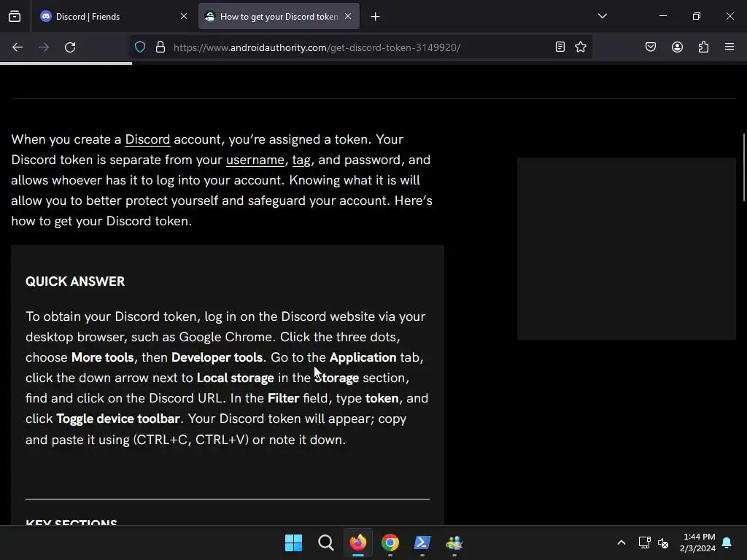Open the people app taskbar icon
The width and height of the screenshot is (747, 560).
point(454,542)
